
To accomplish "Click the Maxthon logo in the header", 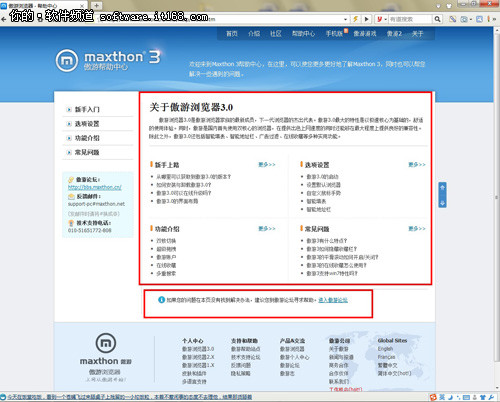I will click(x=108, y=60).
